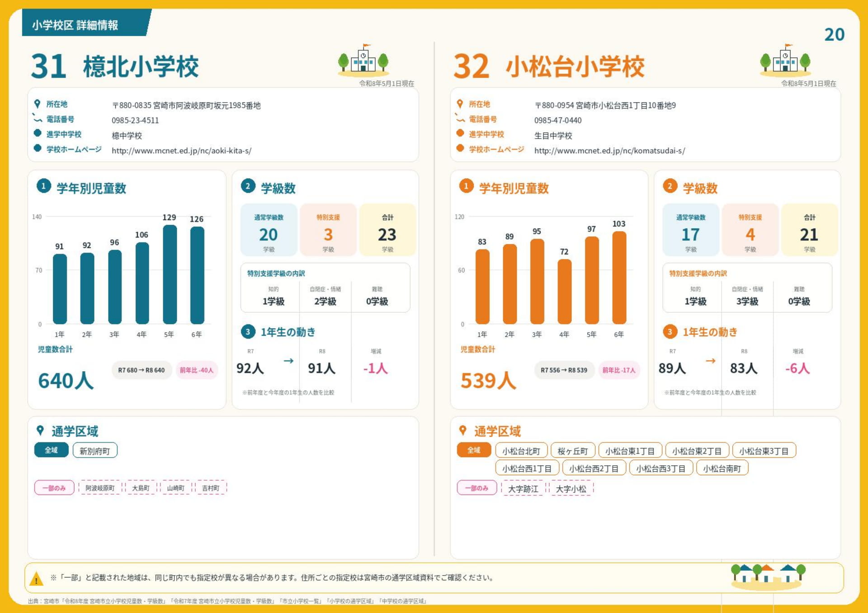Select the 阿波岐原町 partial area tag
The height and width of the screenshot is (613, 868).
[100, 488]
